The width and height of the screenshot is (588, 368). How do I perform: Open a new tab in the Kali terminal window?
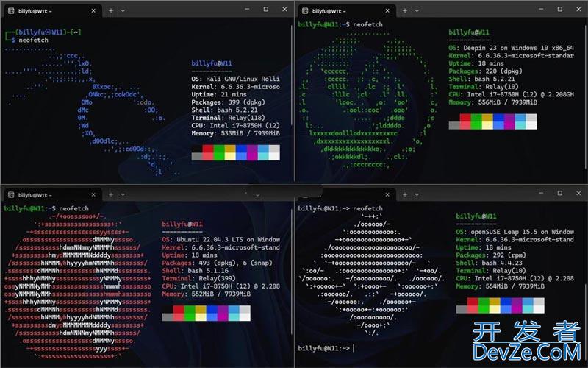point(111,11)
